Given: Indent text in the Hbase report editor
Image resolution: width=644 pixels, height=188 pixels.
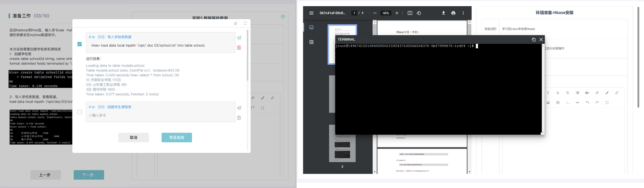Looking at the screenshot, I should click(577, 93).
